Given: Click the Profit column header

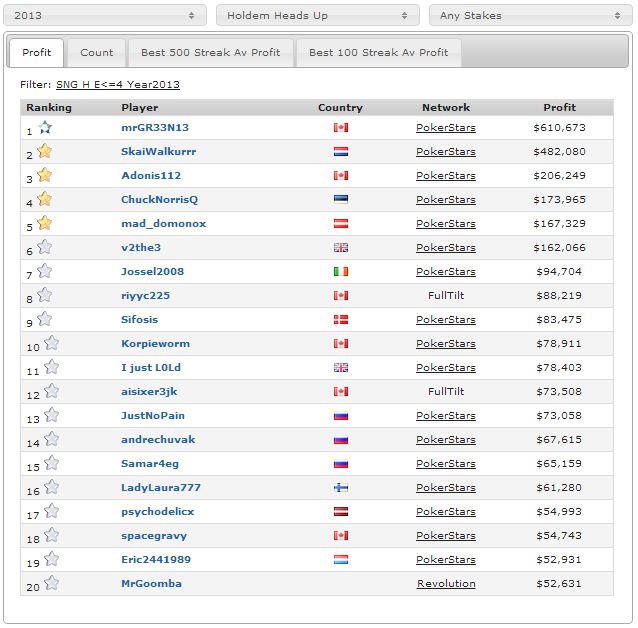Looking at the screenshot, I should [x=559, y=107].
